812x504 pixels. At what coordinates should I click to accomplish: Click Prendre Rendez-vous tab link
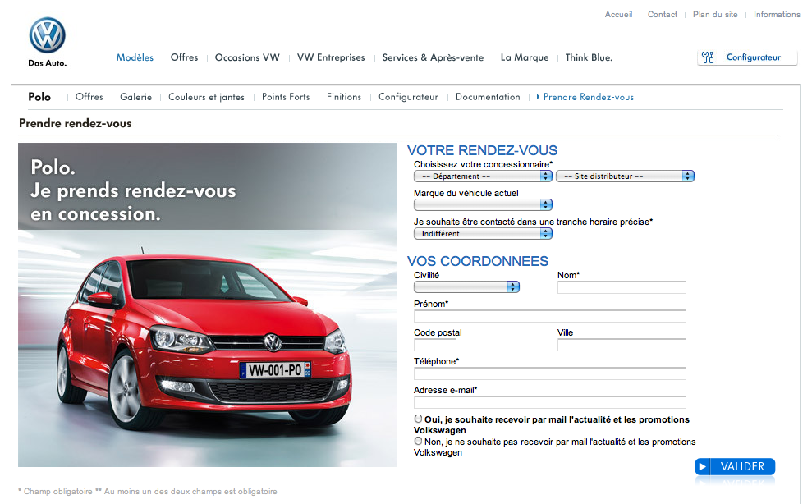click(589, 97)
